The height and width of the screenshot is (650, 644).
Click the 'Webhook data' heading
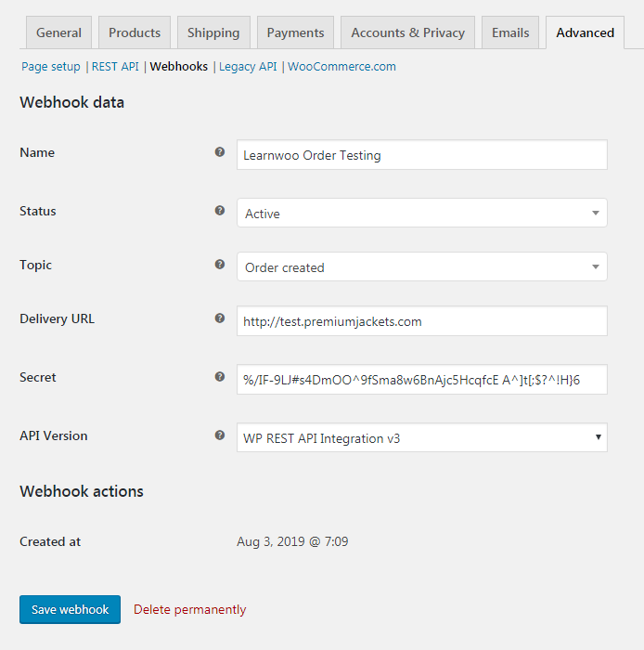pos(72,102)
